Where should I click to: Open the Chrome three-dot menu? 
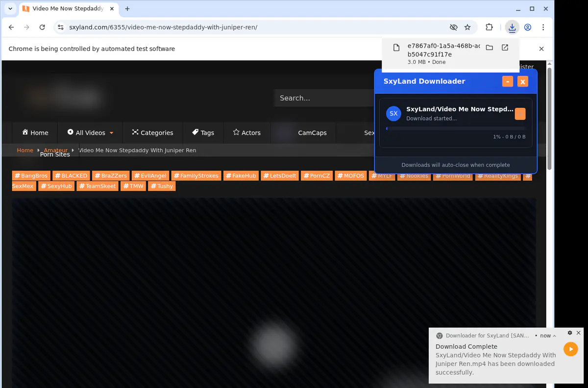pos(543,27)
